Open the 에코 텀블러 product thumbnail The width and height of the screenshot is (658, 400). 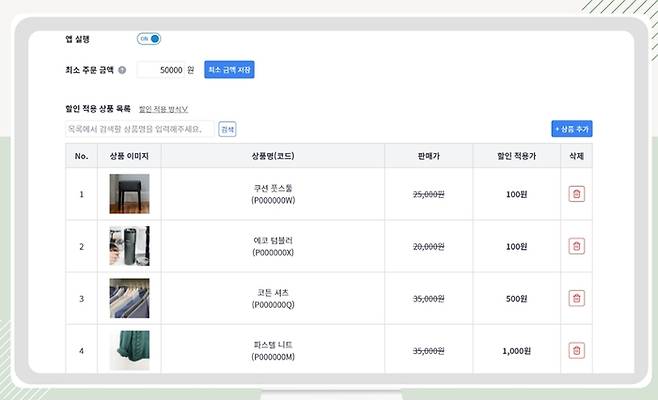tap(129, 246)
